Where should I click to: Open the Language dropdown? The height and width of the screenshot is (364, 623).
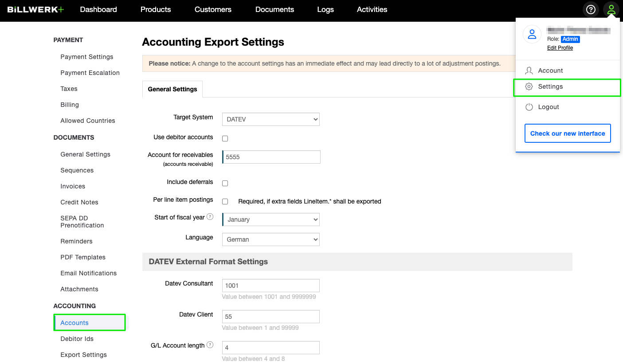271,239
